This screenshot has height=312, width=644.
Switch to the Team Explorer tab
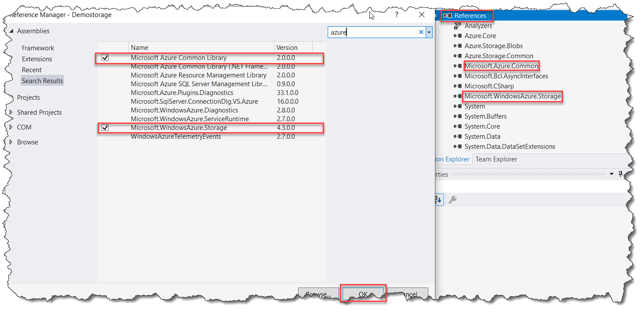tap(496, 159)
